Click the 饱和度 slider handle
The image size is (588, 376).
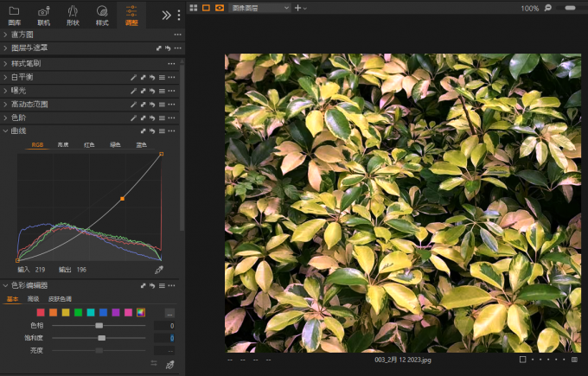click(x=102, y=338)
